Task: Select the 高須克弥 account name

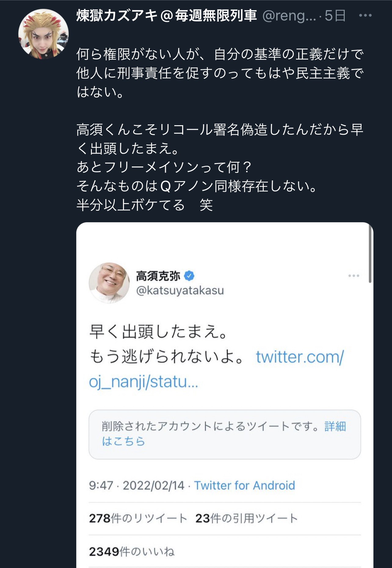Action: (158, 276)
